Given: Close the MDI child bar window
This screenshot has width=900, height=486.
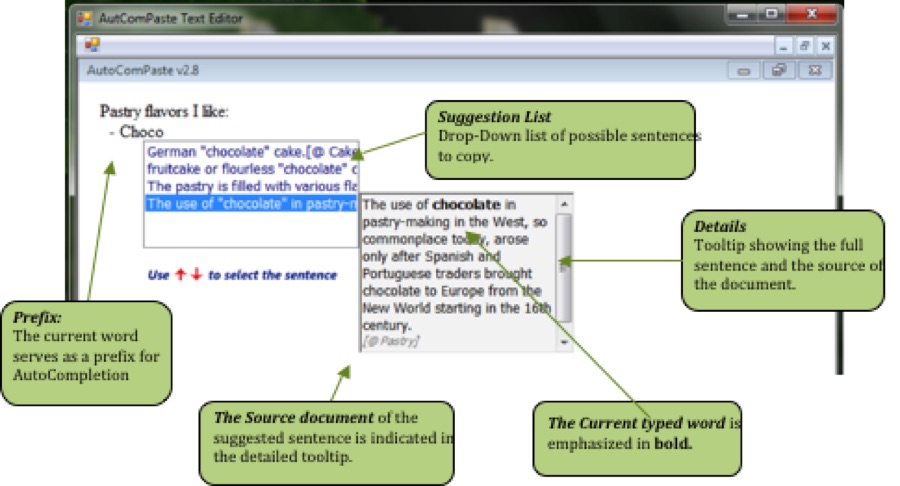Looking at the screenshot, I should pos(825,46).
